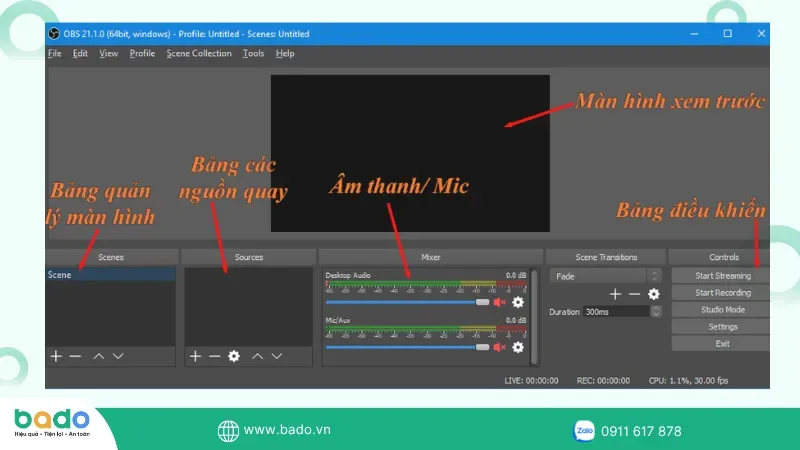Enable Studio Mode
Image resolution: width=800 pixels, height=450 pixels.
(x=720, y=310)
